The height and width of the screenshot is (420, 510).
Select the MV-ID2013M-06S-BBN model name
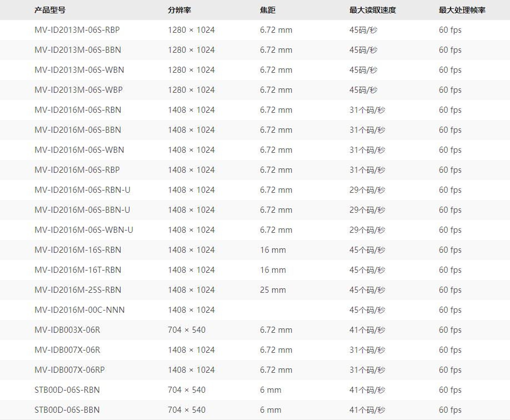[x=77, y=50]
